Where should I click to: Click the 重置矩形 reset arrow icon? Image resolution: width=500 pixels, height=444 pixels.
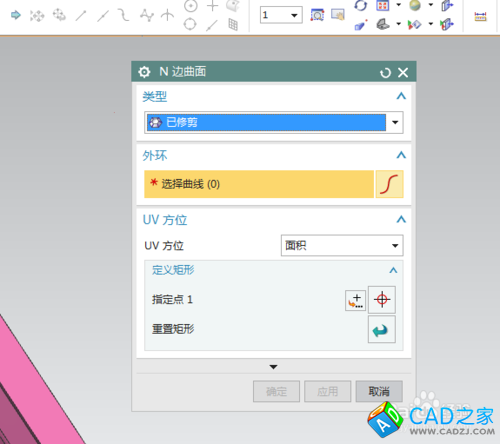click(382, 330)
